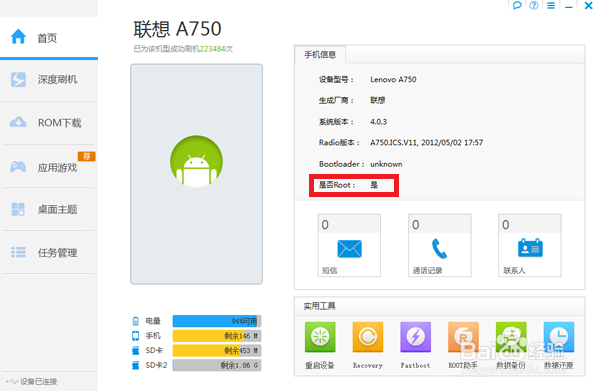
Task: Click the 223484 flash count text
Action: click(x=212, y=49)
